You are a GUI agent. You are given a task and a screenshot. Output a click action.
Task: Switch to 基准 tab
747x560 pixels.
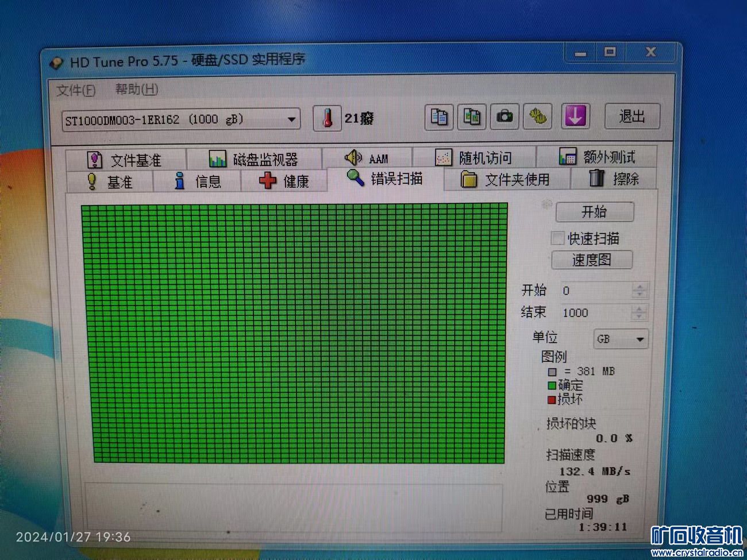(110, 182)
